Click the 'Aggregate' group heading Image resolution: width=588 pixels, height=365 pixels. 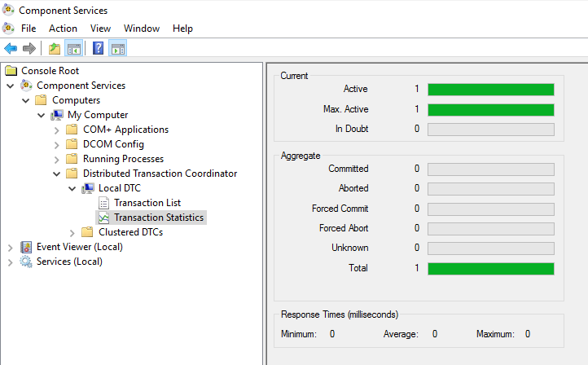(301, 156)
